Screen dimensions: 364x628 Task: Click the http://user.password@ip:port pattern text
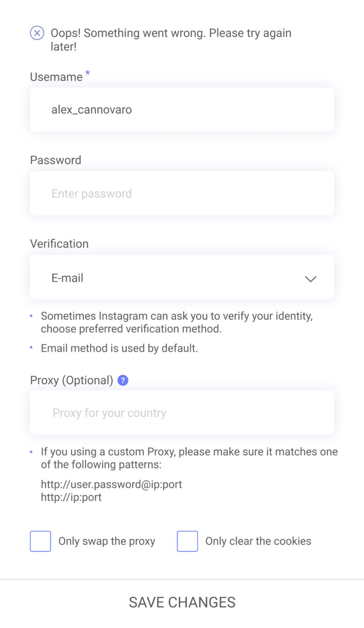111,484
